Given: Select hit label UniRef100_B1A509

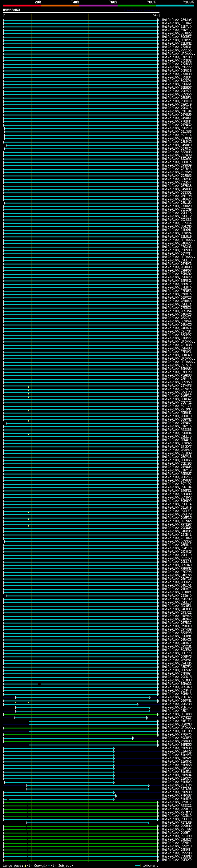Looking at the screenshot, I should 177,782.
